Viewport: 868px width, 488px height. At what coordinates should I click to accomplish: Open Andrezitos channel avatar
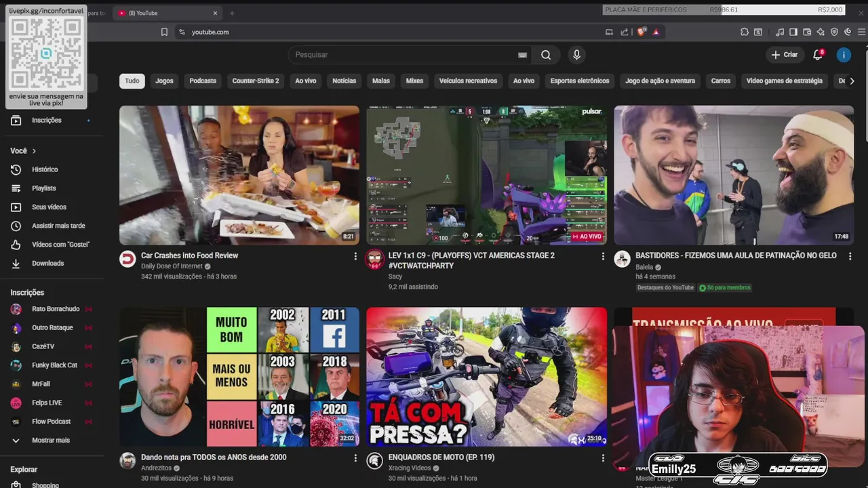pos(127,461)
